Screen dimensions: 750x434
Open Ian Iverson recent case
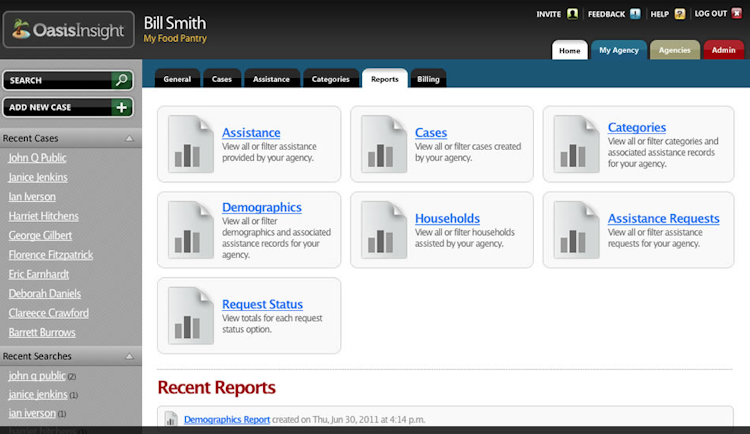coord(32,197)
